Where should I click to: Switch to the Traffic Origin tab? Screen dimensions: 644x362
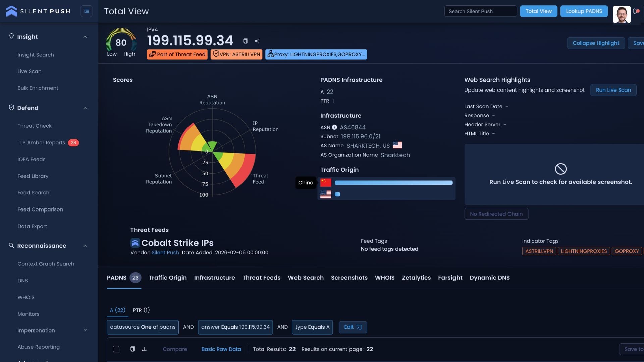click(x=167, y=278)
